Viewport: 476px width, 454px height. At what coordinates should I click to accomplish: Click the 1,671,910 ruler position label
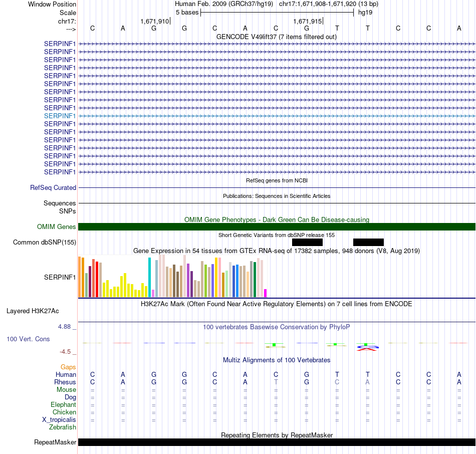pyautogui.click(x=154, y=21)
